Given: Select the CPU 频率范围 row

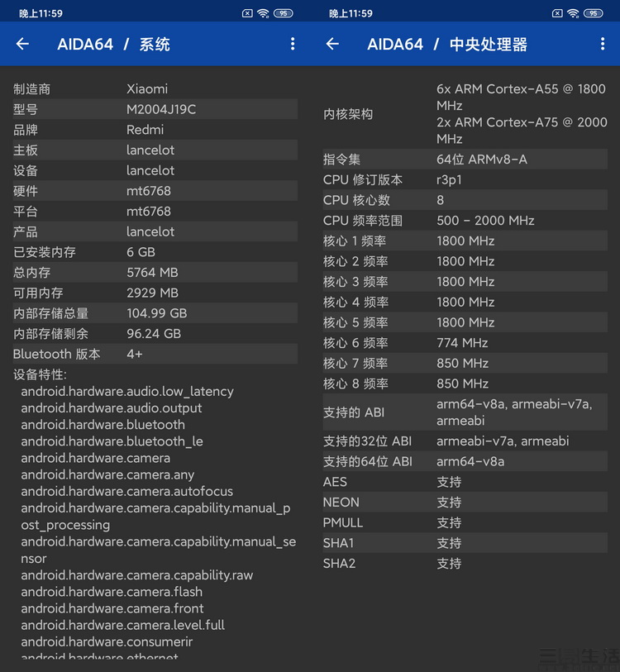Looking at the screenshot, I should point(465,221).
